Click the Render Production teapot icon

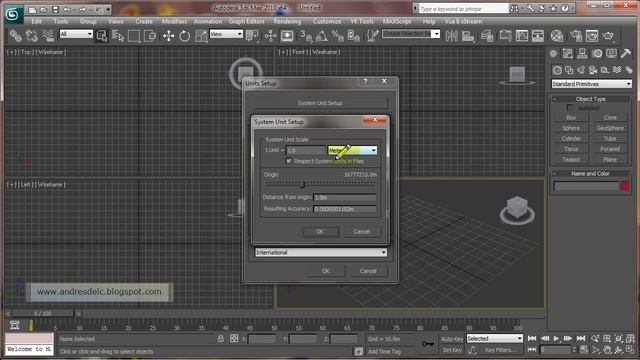click(x=608, y=36)
